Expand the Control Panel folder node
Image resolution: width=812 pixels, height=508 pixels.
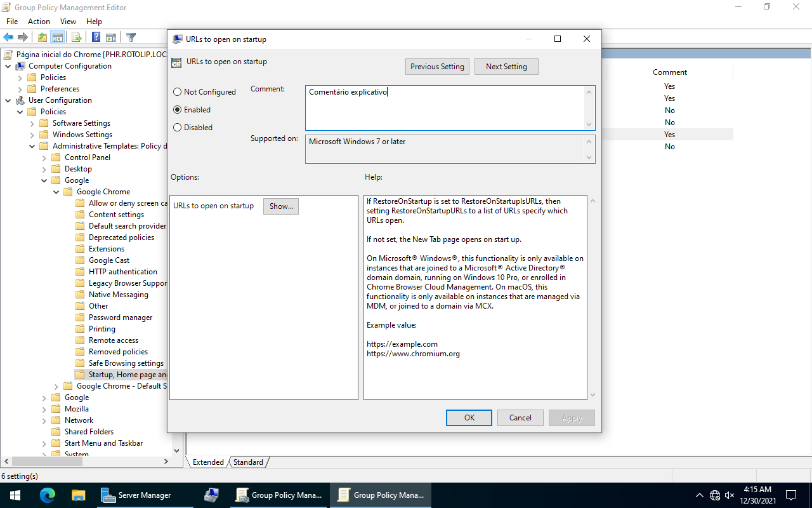[x=44, y=157]
